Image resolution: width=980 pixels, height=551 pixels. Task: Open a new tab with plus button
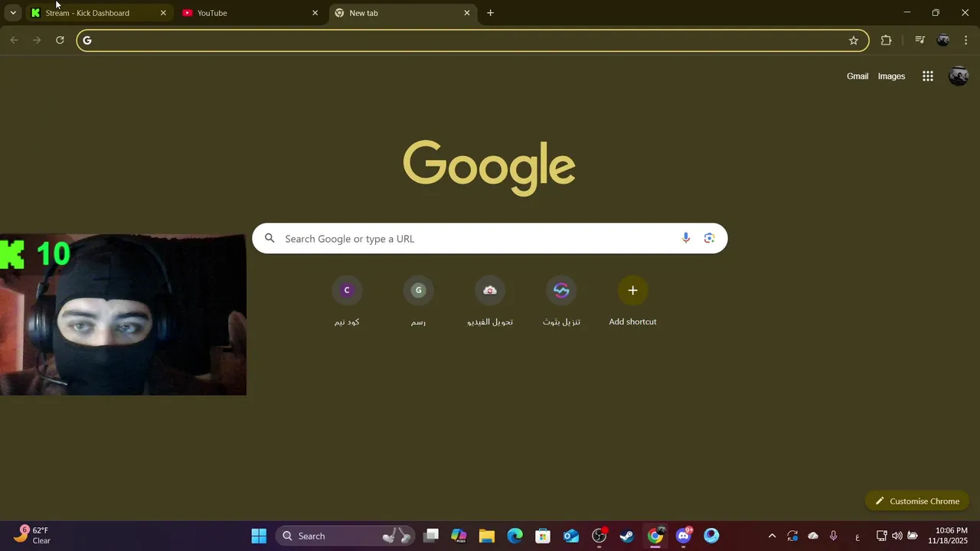tap(491, 13)
